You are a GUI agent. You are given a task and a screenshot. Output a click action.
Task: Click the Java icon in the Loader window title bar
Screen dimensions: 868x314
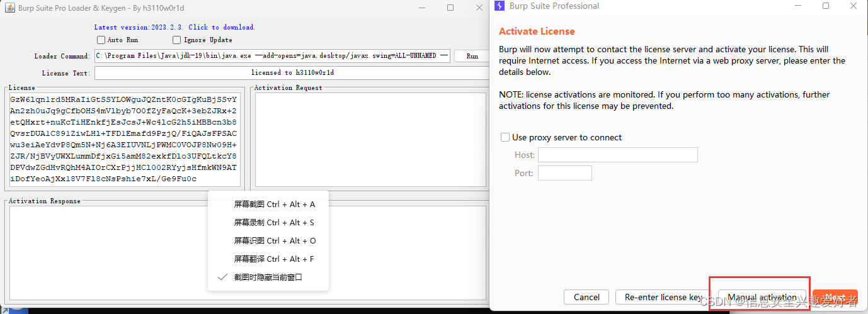click(x=8, y=8)
